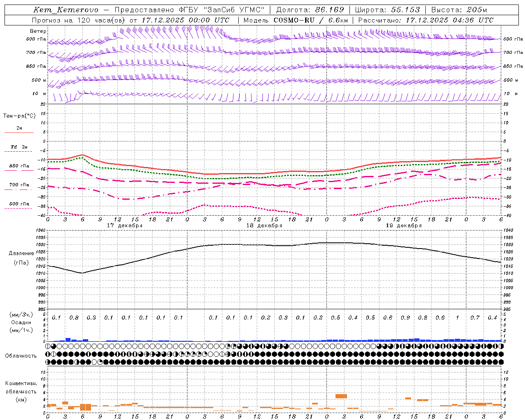Click the '500 м' wind level label at left
Screen dimensions: 525x420
click(x=39, y=80)
